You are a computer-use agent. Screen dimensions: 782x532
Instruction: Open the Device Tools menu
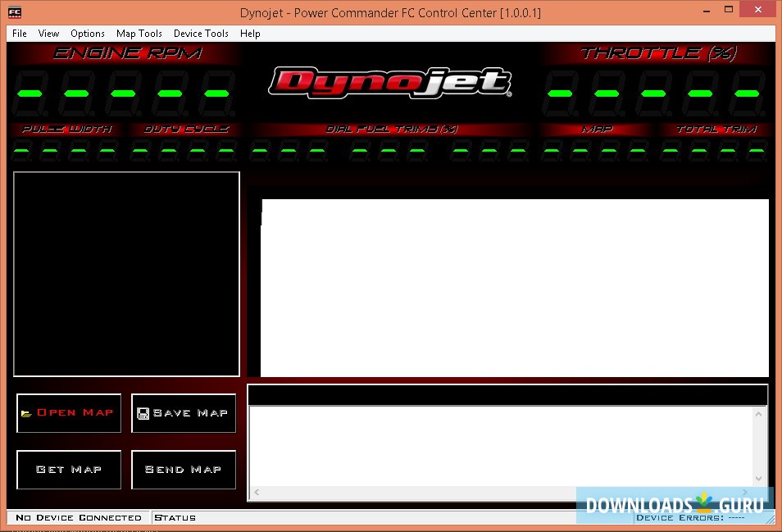click(201, 34)
